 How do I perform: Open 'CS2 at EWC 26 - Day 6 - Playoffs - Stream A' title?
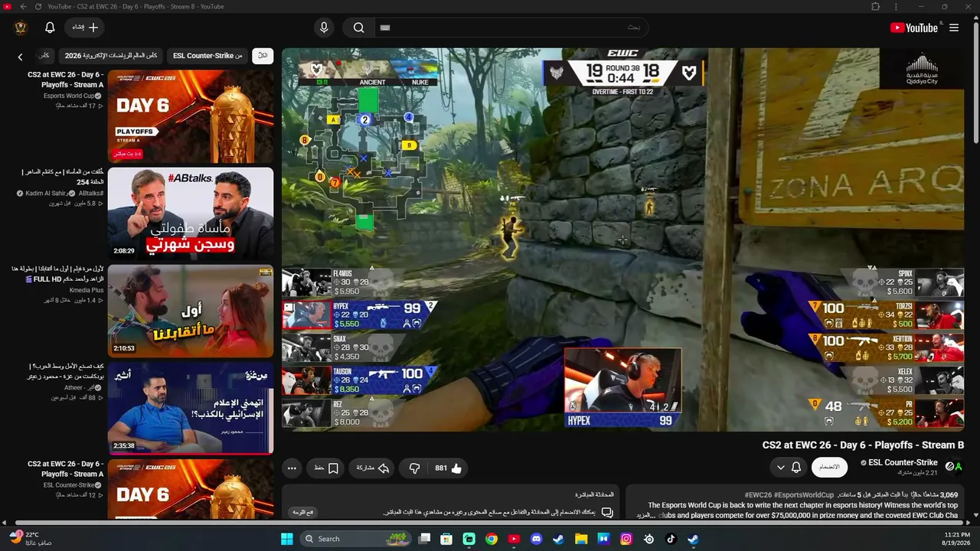tap(65, 80)
